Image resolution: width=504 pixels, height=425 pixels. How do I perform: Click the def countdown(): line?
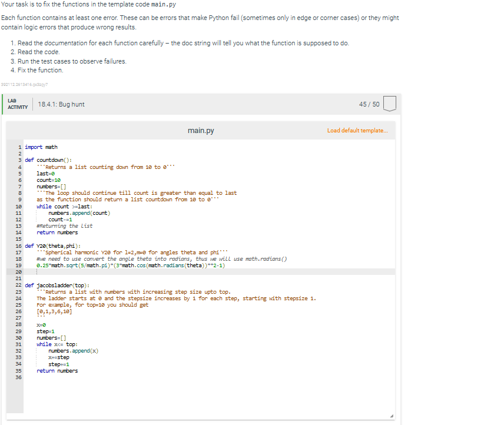(48, 160)
